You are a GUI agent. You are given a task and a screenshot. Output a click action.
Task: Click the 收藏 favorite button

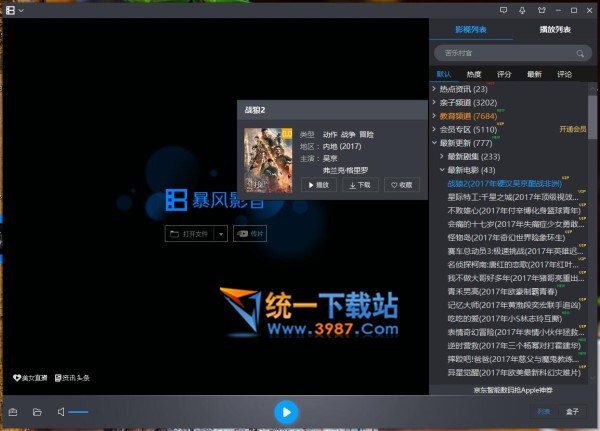[400, 185]
